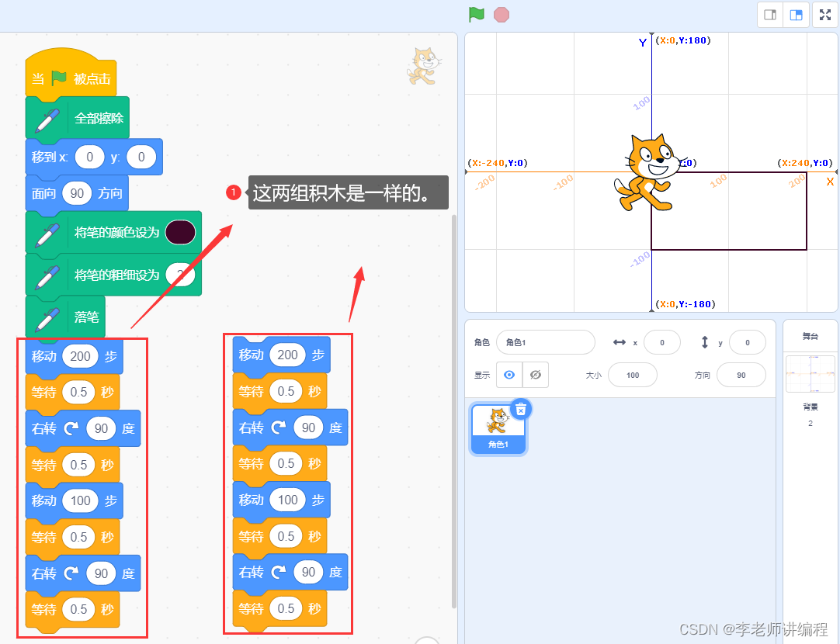Screen dimensions: 840x644
Task: Enter full screen stage mode
Action: point(825,15)
